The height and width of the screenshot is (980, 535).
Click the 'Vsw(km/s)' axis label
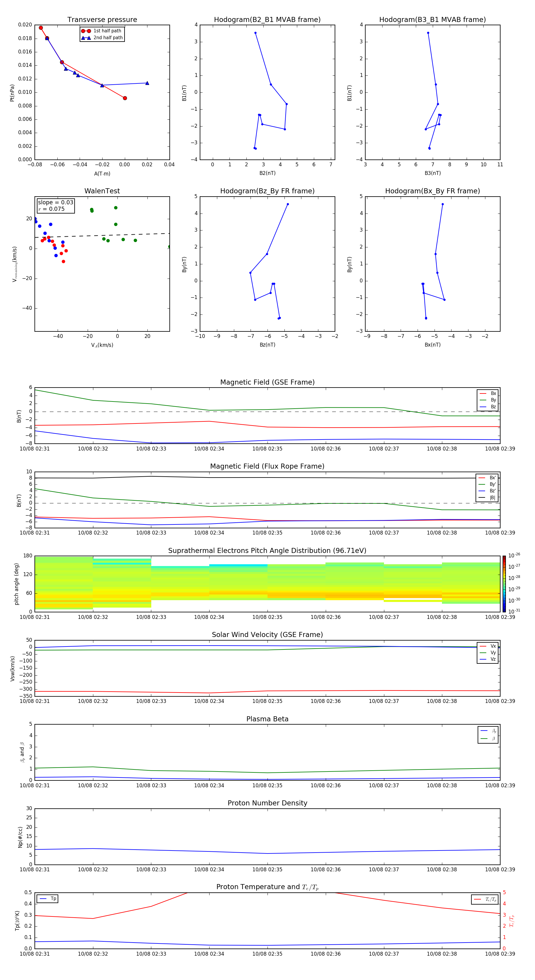pyautogui.click(x=12, y=668)
